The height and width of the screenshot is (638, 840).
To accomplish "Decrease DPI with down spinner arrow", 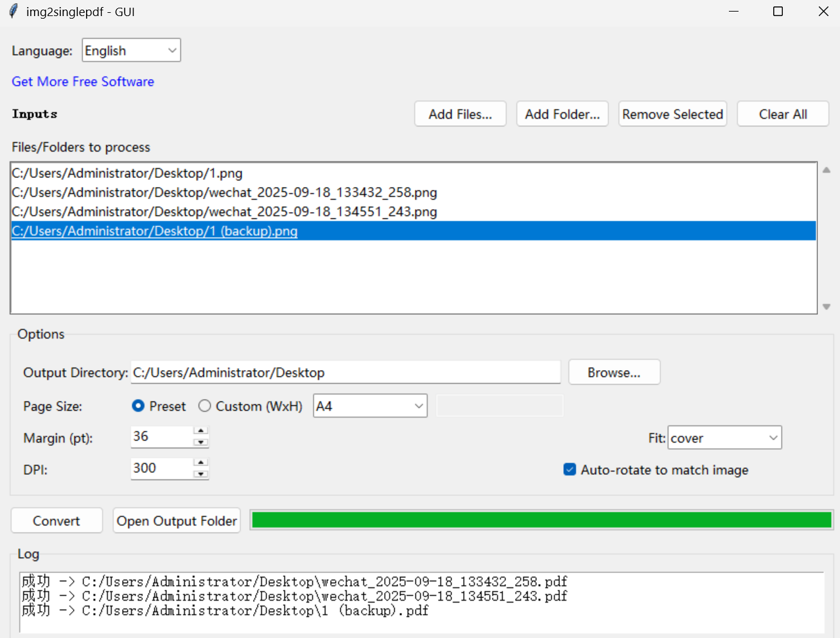I will [x=201, y=474].
